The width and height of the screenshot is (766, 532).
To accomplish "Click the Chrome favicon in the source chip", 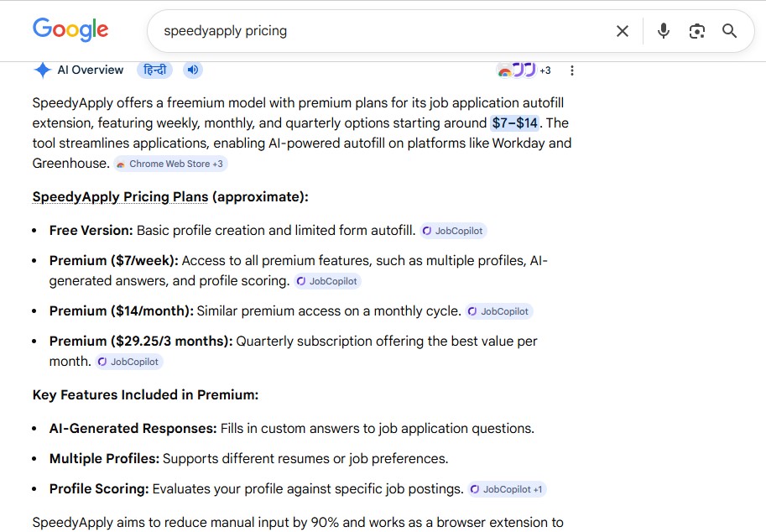I will click(120, 163).
